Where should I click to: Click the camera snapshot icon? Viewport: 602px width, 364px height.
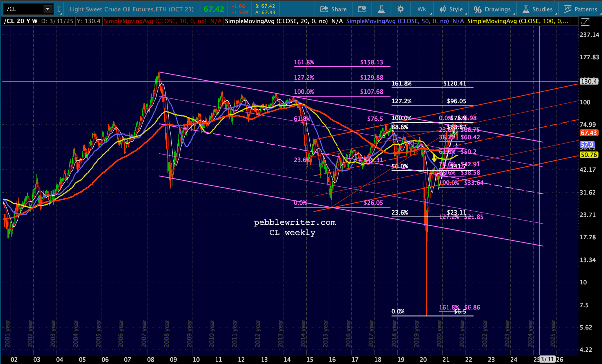[362, 9]
